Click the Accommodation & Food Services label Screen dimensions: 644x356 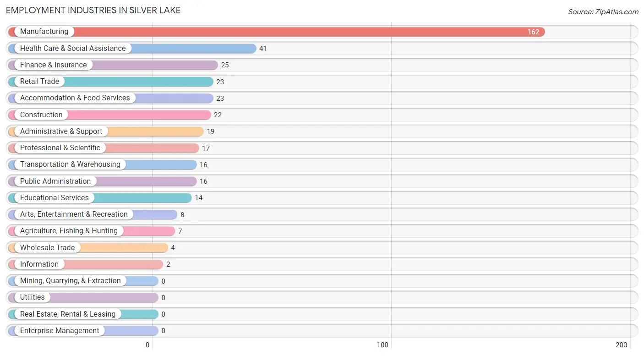75,98
